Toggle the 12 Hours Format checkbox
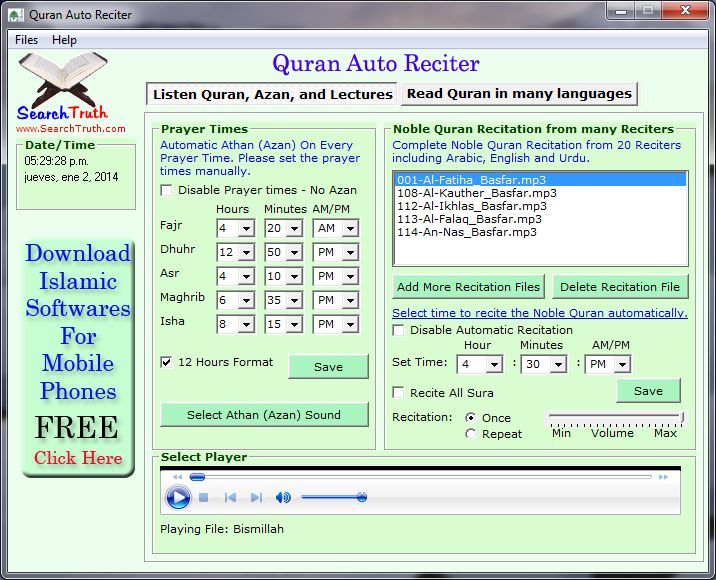 pyautogui.click(x=166, y=362)
